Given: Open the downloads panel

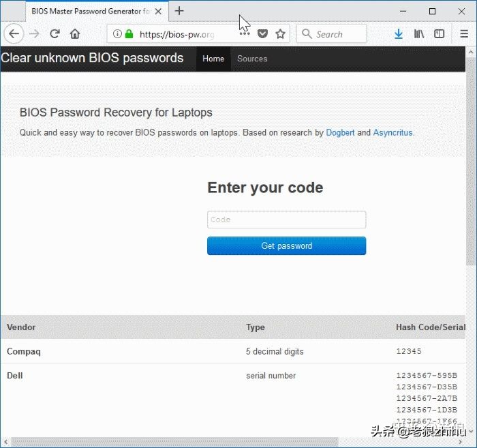Looking at the screenshot, I should [399, 34].
